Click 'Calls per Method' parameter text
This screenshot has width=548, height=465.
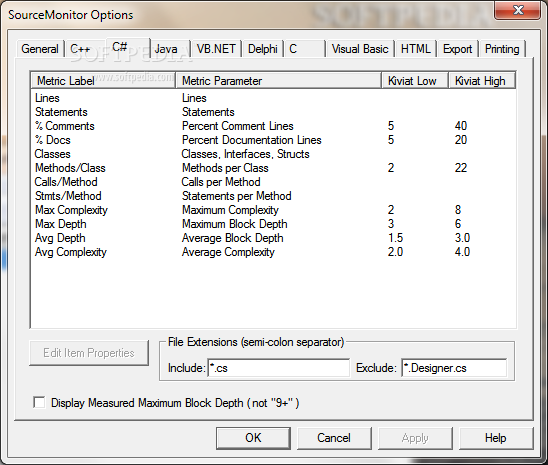coord(221,182)
